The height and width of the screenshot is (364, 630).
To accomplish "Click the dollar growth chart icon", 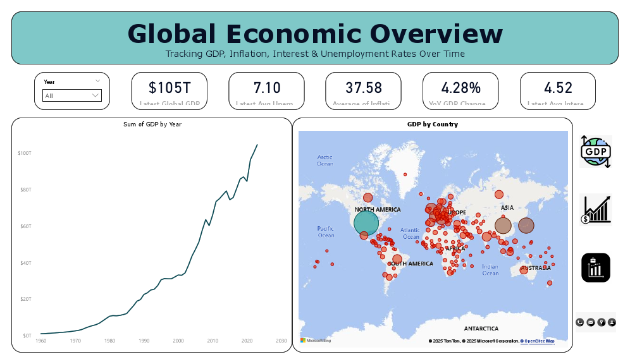I will click(x=595, y=209).
